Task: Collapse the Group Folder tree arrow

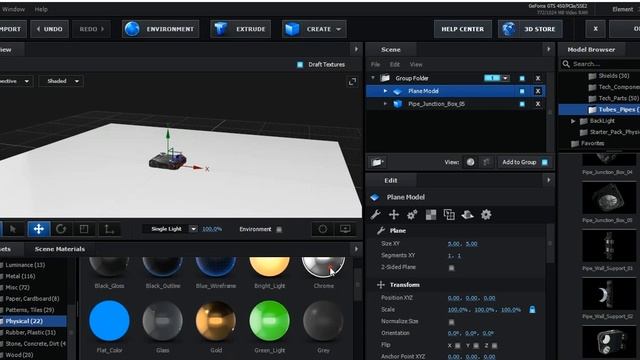Action: [373, 78]
